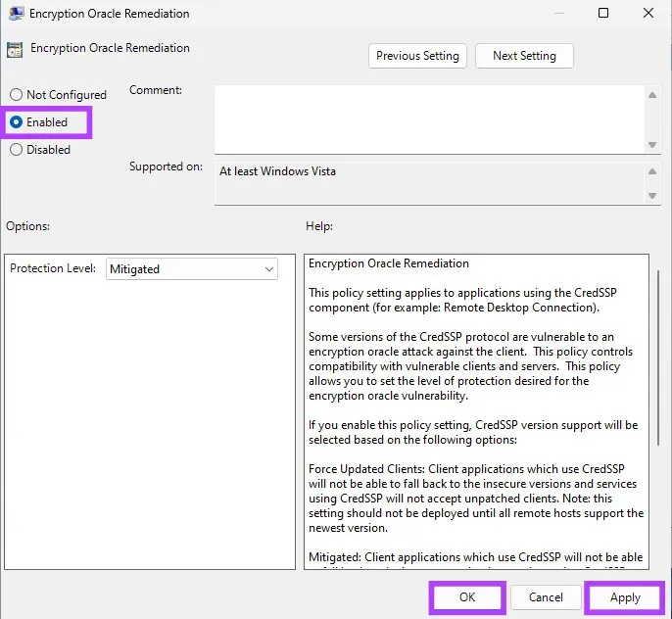Click the 'Force Updated Clients:' paragraph text
672x619 pixels.
click(x=476, y=499)
